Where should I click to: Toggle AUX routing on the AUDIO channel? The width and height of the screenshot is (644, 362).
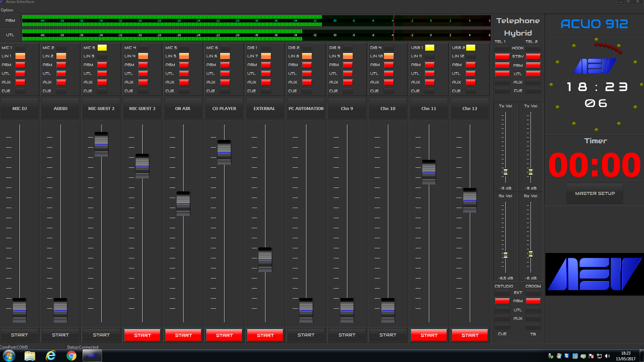(x=61, y=82)
